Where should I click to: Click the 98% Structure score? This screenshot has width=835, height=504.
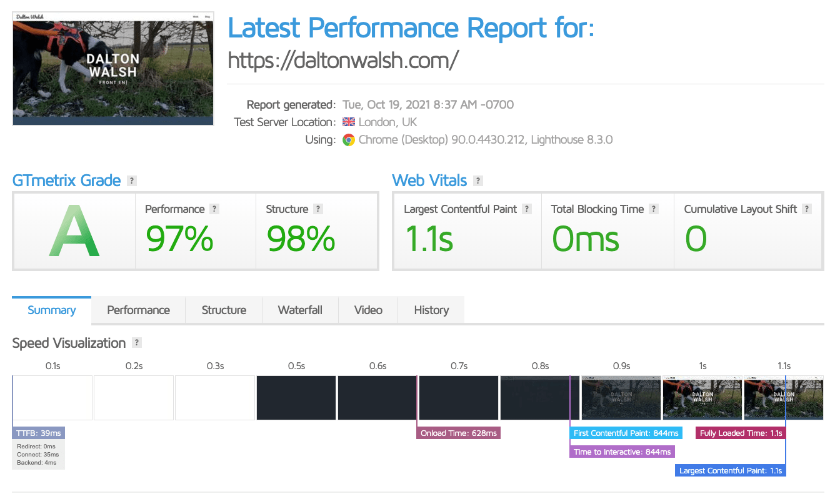(301, 239)
